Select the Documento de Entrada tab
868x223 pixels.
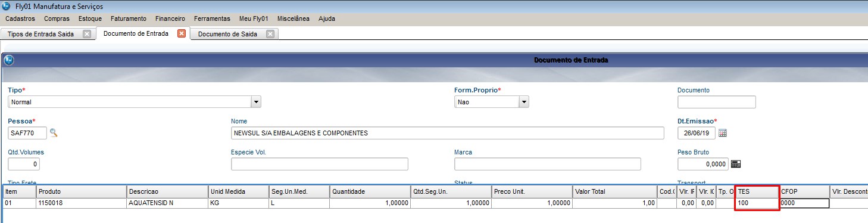(136, 33)
